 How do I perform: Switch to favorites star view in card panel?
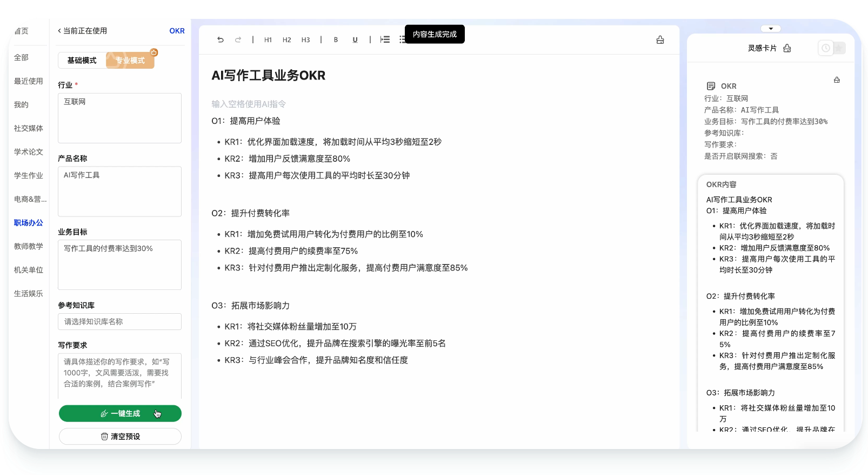839,48
